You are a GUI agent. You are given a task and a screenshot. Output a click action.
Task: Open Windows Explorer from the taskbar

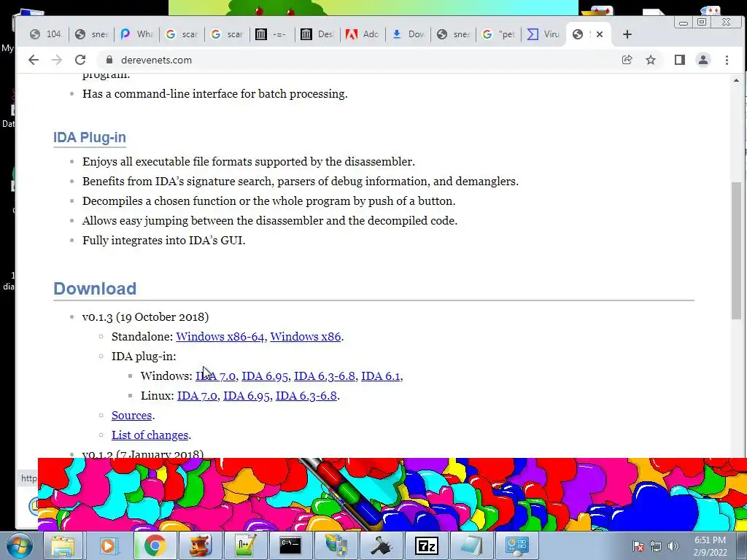click(63, 545)
